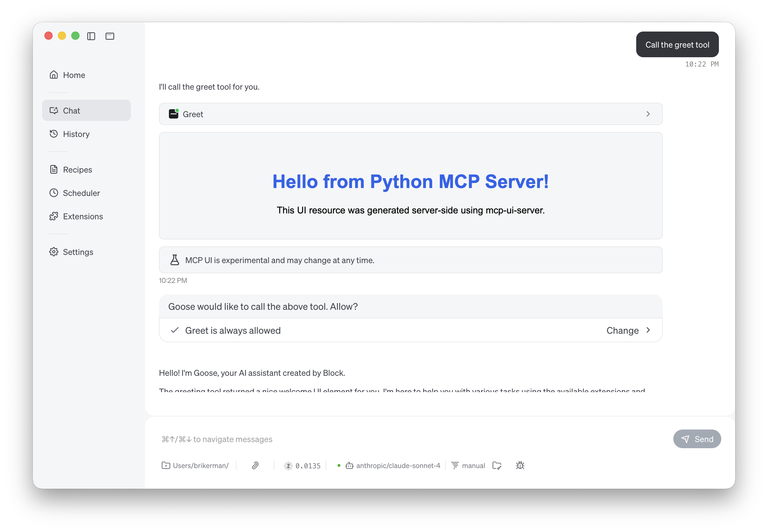Open the Recipes page
This screenshot has height=532, width=768.
(x=77, y=170)
